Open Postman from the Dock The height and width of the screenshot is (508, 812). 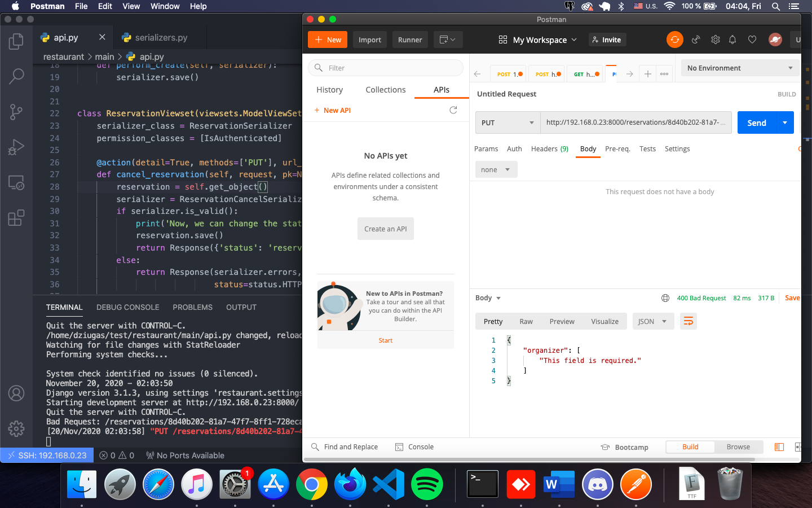pos(636,484)
